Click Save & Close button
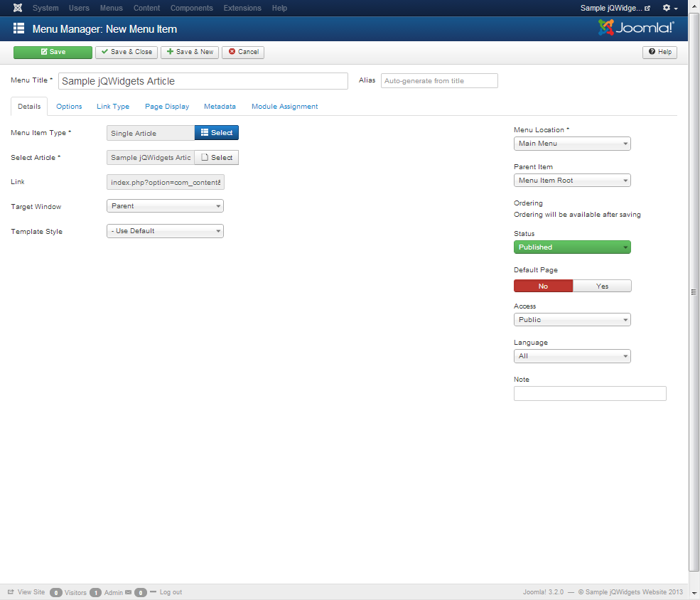The image size is (700, 600). point(126,52)
